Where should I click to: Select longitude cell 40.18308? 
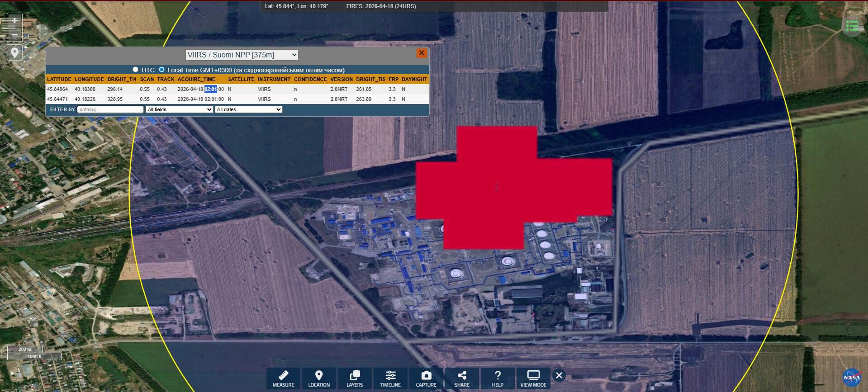coord(85,89)
